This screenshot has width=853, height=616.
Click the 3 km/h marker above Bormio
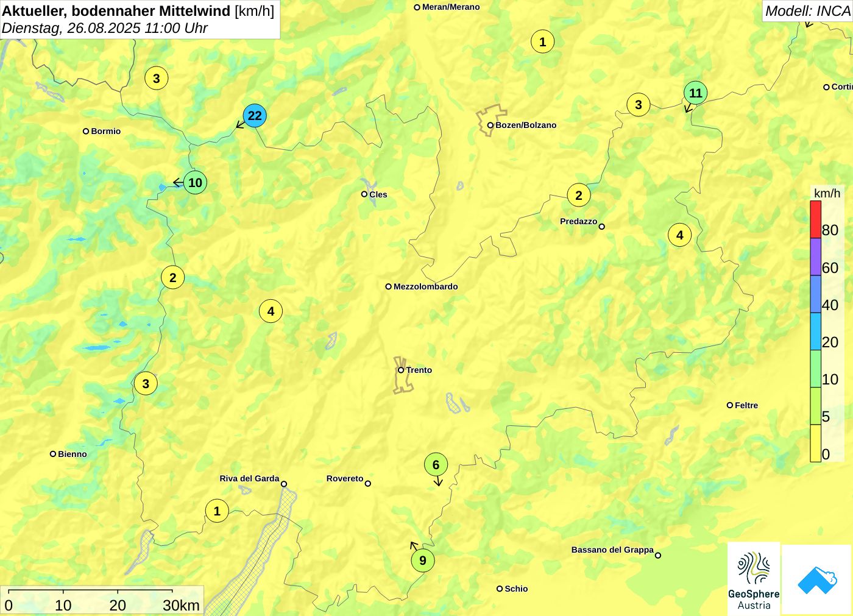157,78
